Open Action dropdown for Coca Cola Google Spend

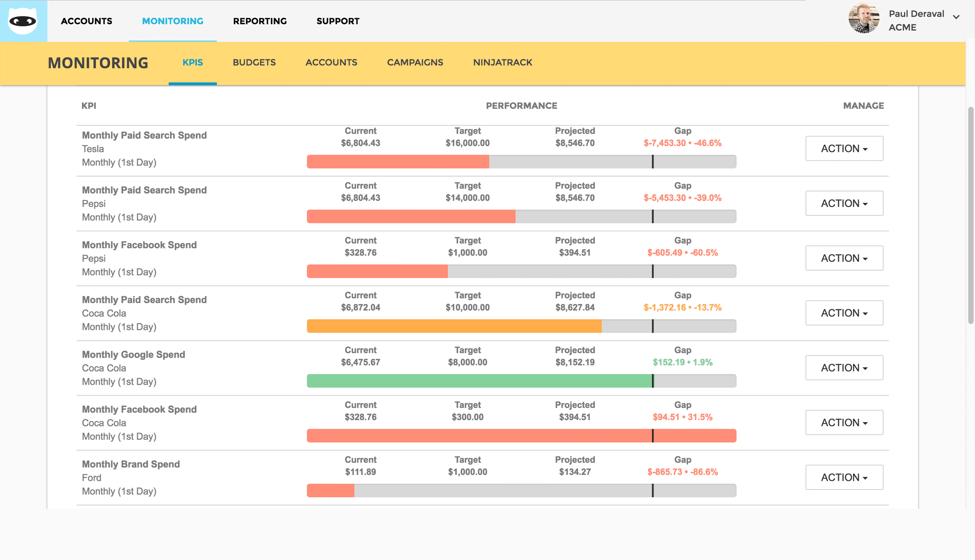tap(844, 368)
